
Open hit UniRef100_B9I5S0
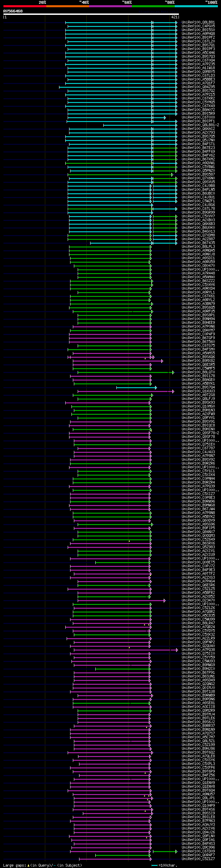pos(198,30)
